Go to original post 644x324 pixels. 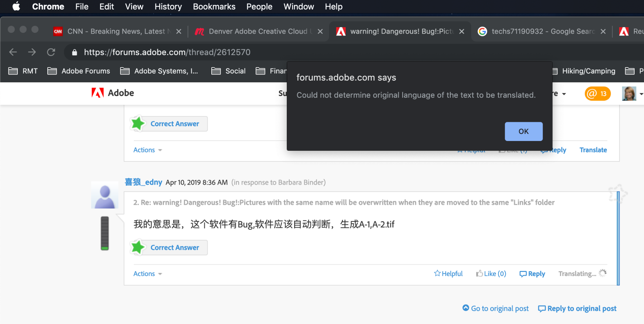click(x=495, y=308)
